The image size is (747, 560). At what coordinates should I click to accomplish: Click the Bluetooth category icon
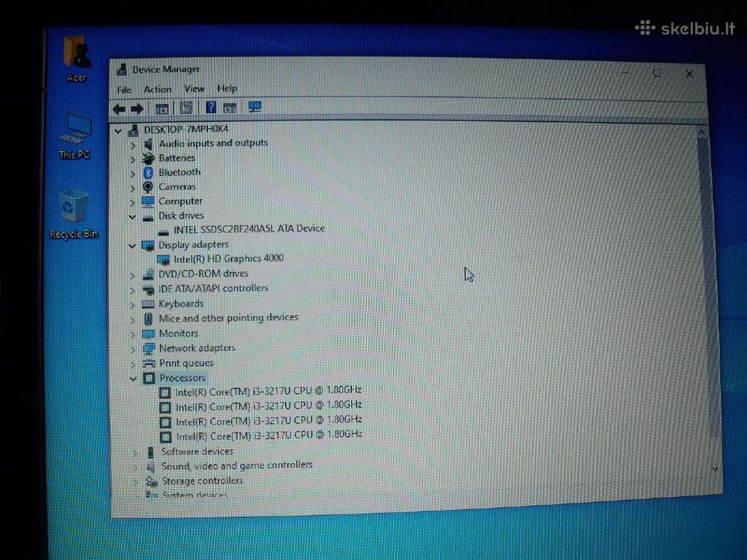click(148, 172)
